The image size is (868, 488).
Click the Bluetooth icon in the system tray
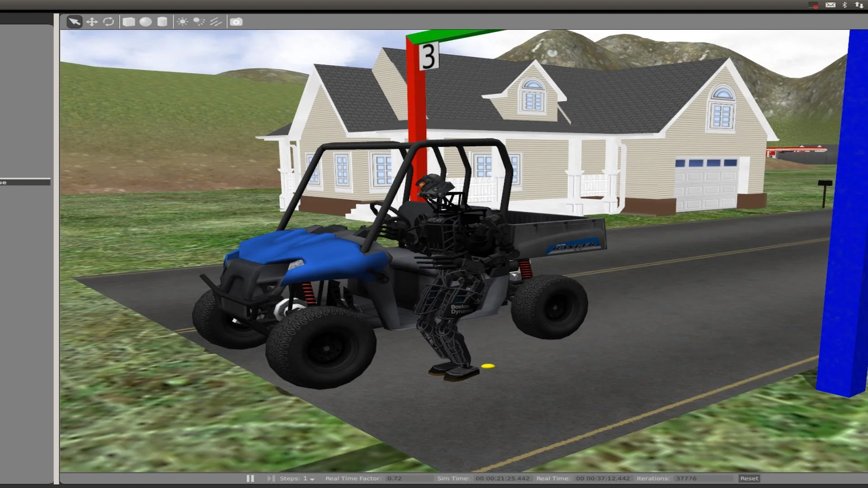(x=845, y=5)
